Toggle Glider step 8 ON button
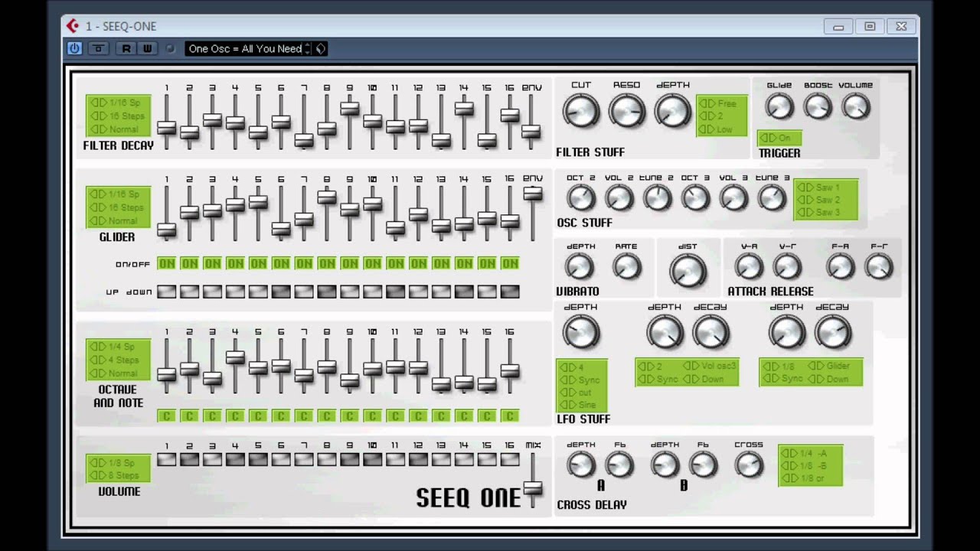The height and width of the screenshot is (551, 980). pos(327,263)
